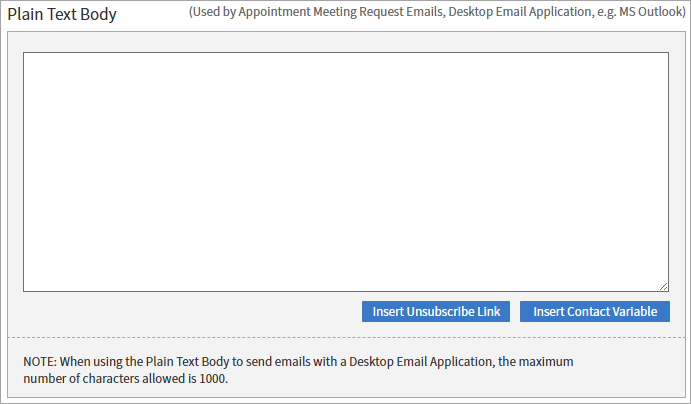The width and height of the screenshot is (691, 404).
Task: Click the NOTE label in the footer
Action: (x=40, y=362)
